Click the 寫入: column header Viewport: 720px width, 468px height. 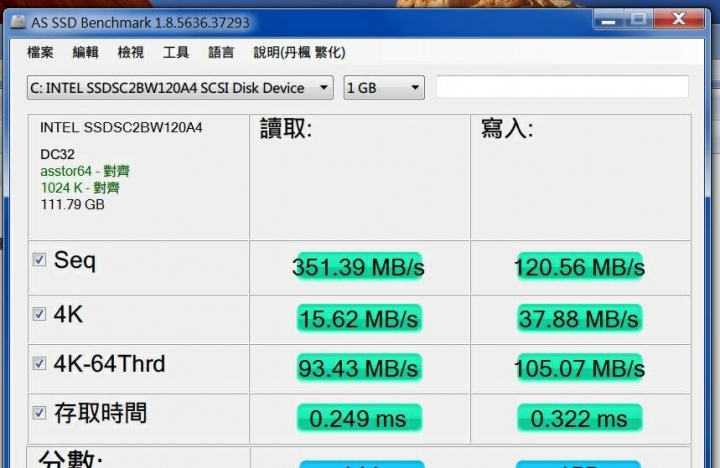point(507,129)
